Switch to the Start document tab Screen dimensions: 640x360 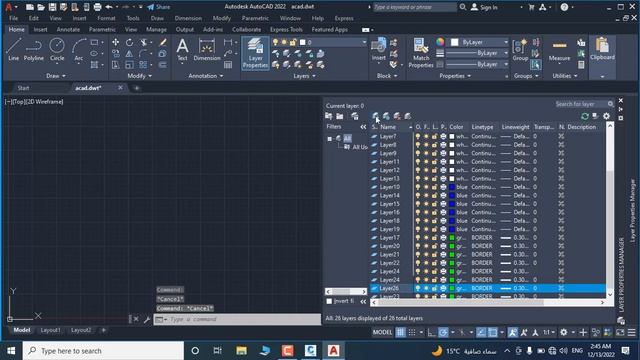[23, 88]
